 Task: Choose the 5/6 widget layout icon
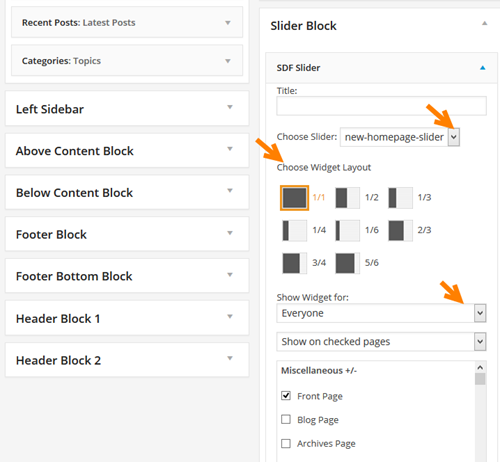coord(347,263)
